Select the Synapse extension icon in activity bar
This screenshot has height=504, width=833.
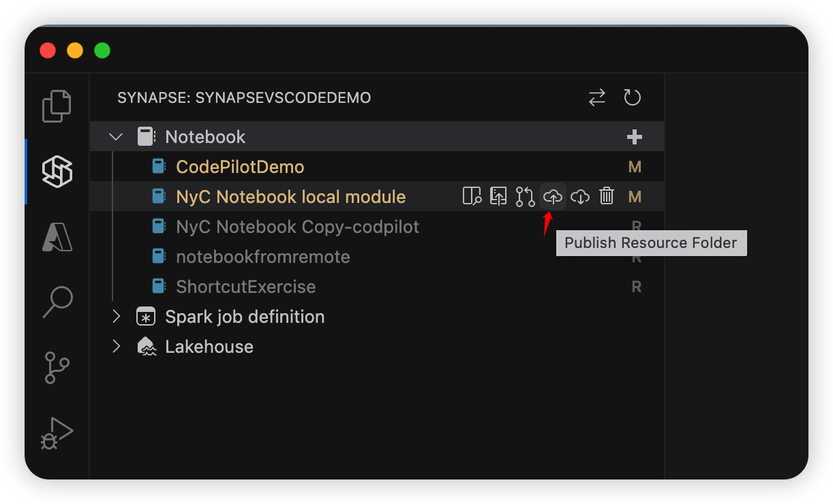pos(57,170)
